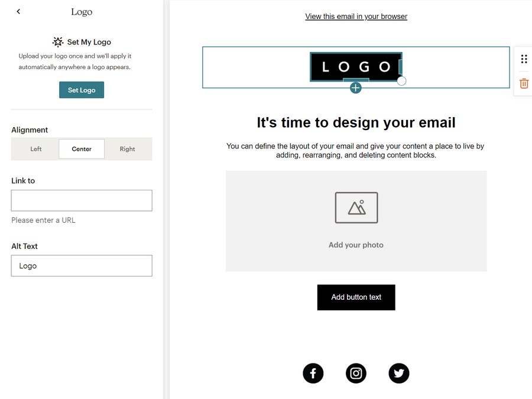The image size is (532, 399).
Task: Open the Facebook social icon
Action: click(x=313, y=373)
